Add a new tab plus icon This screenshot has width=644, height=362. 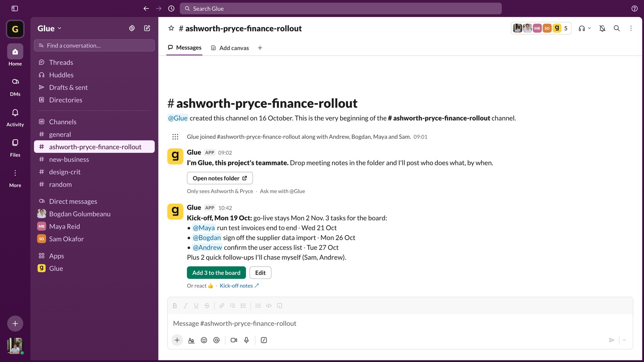(260, 48)
